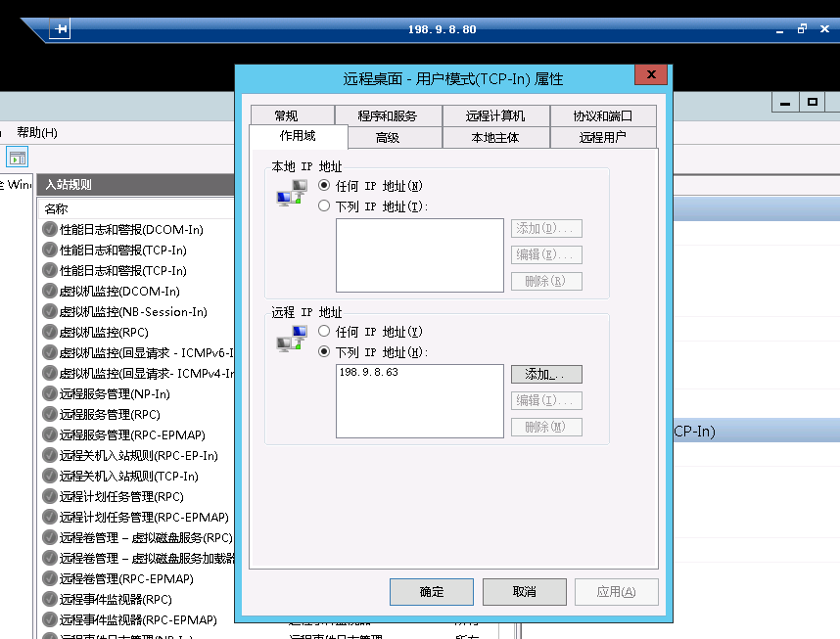840x639 pixels.
Task: Click the 添加 button for remote IP addresses
Action: click(x=544, y=374)
